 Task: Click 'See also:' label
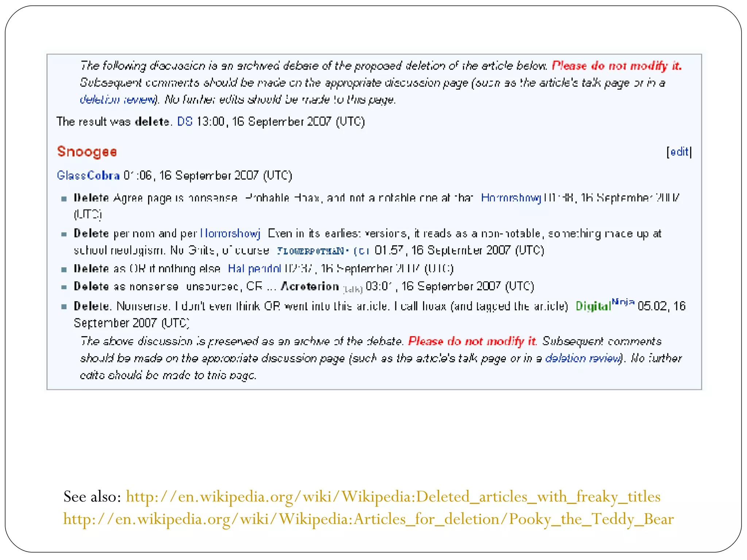92,497
